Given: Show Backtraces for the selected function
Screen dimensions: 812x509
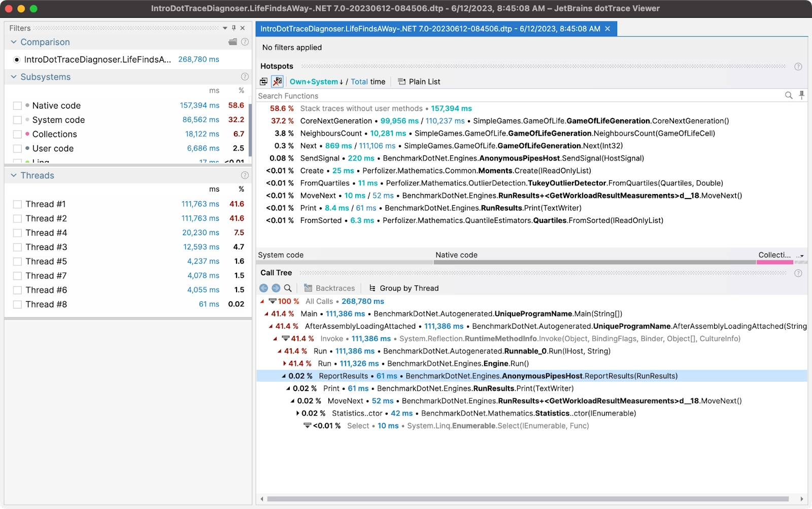Looking at the screenshot, I should coord(329,288).
